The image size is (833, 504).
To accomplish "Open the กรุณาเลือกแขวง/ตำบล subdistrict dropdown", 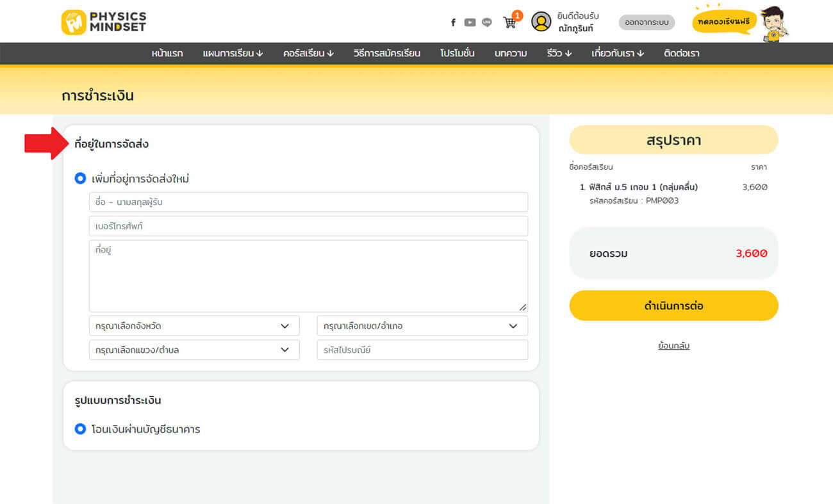I will (194, 350).
